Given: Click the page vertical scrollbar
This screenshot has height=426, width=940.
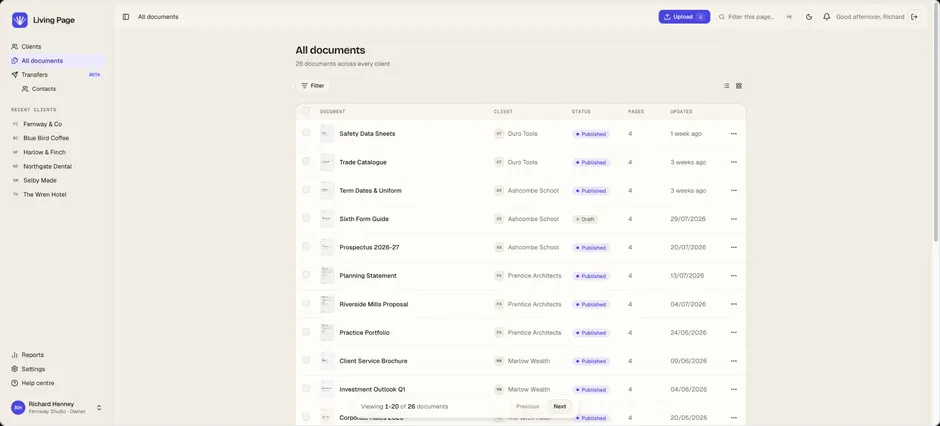Looking at the screenshot, I should [936, 123].
